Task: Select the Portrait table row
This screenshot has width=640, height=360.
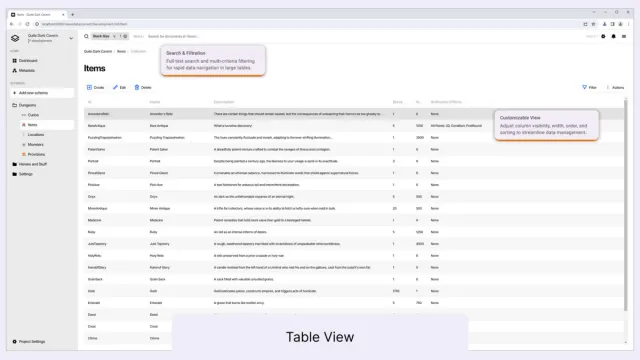Action: [353, 161]
